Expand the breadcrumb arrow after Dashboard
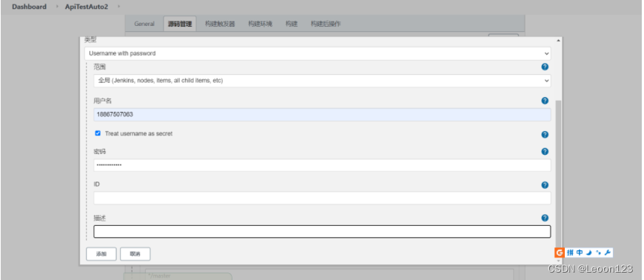 click(x=57, y=7)
